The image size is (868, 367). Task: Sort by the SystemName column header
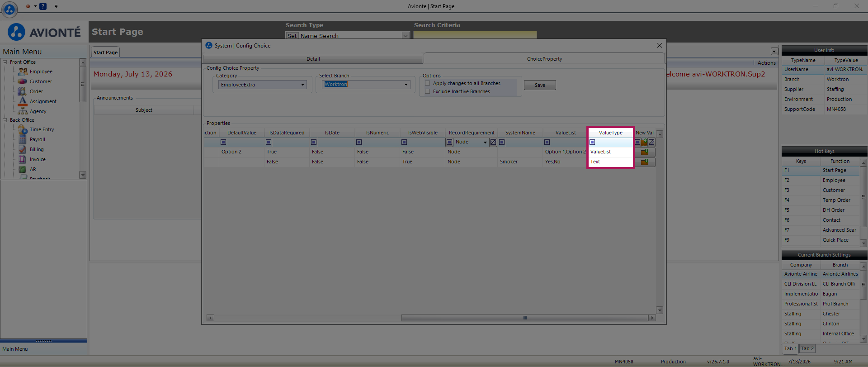pyautogui.click(x=520, y=133)
